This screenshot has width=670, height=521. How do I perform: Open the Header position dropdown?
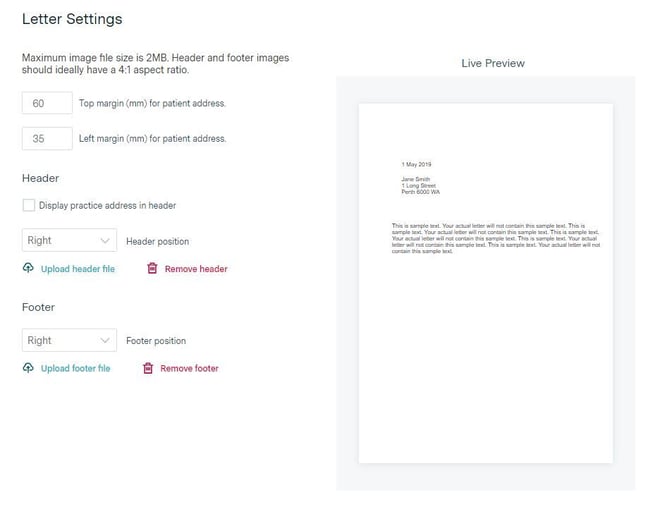(68, 241)
